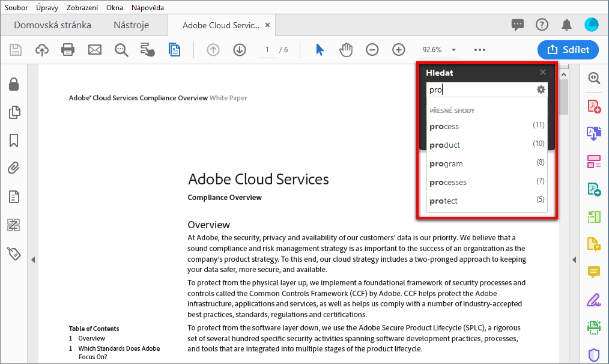The height and width of the screenshot is (364, 609).
Task: Open the green printer tool in right pane
Action: pos(594,327)
